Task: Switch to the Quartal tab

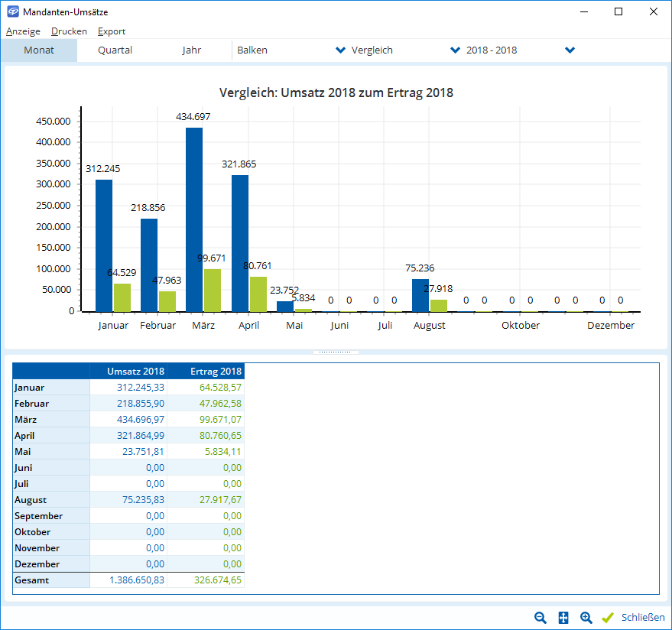Action: (115, 50)
